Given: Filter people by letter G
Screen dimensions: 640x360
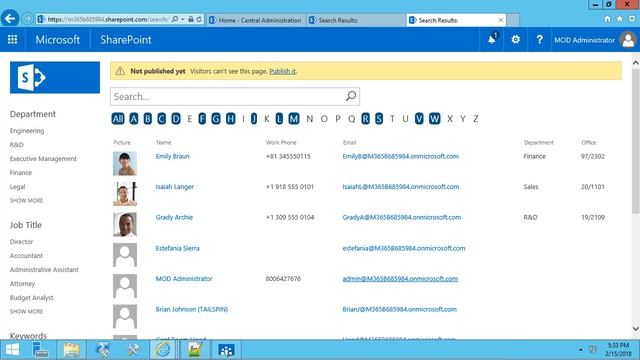Looking at the screenshot, I should (x=216, y=118).
